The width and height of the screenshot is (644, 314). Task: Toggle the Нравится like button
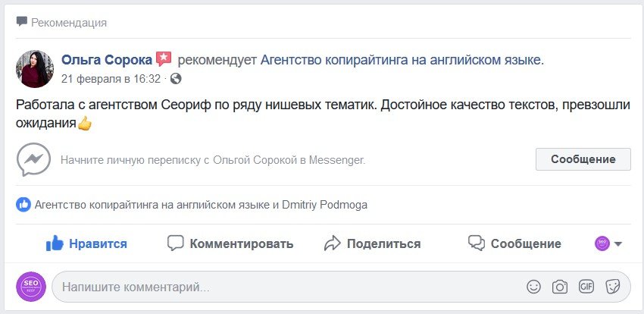(x=86, y=243)
